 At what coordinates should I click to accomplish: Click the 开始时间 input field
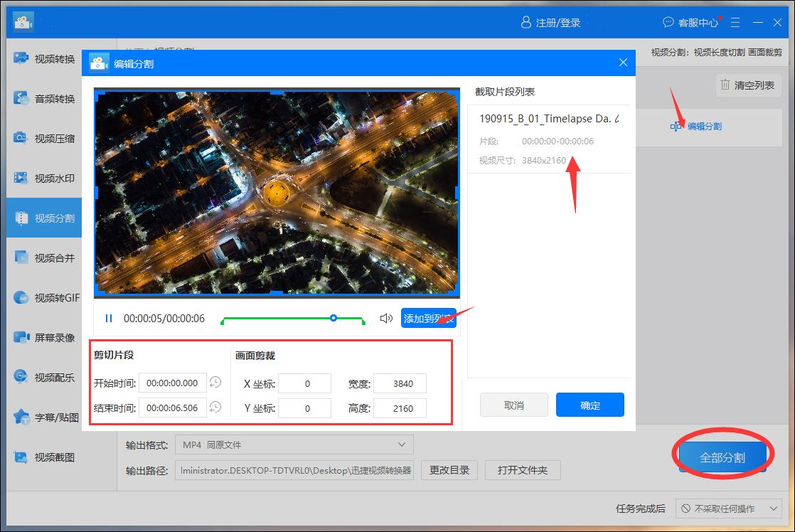[x=172, y=383]
